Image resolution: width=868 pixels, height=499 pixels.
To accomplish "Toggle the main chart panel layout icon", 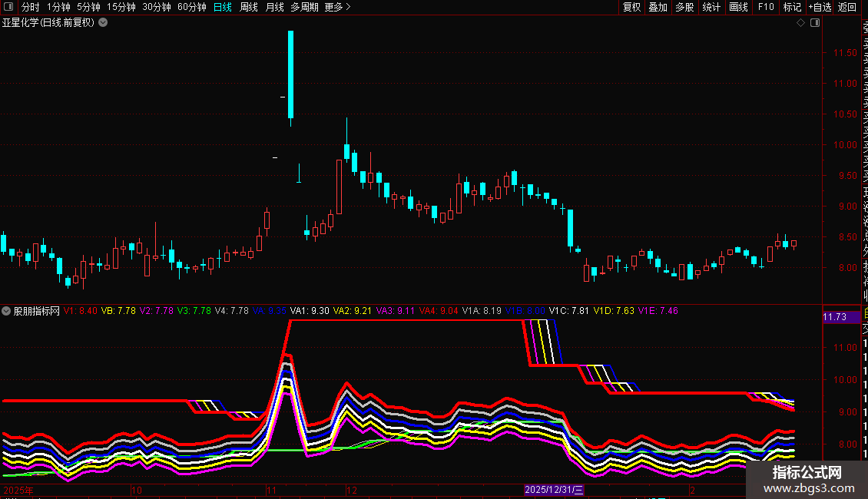I will pos(815,23).
